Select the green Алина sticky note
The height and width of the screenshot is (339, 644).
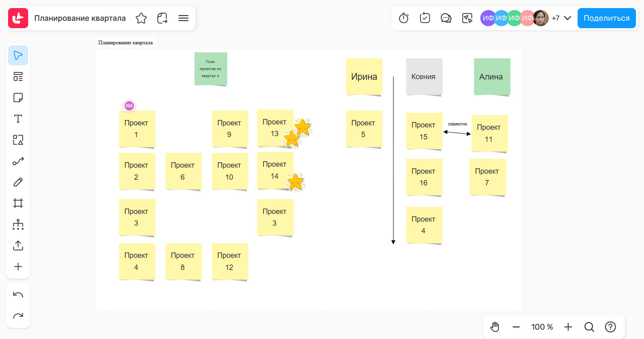click(x=492, y=76)
